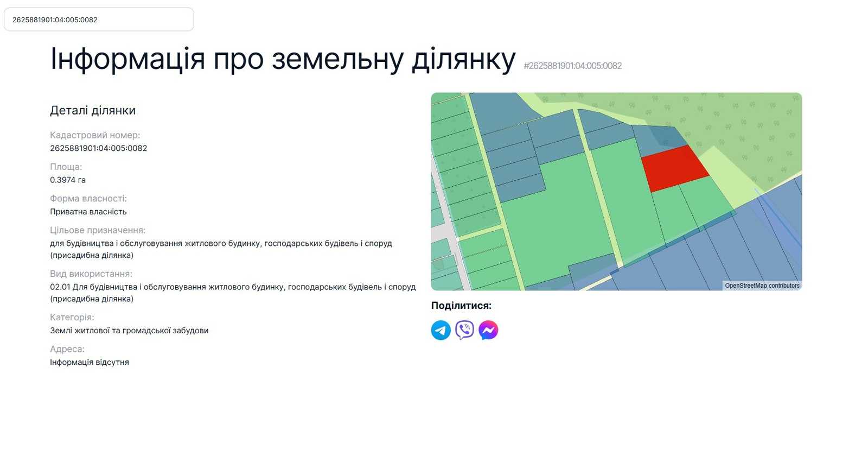This screenshot has height=456, width=868.
Task: Click the 'Поділитися:' heading
Action: tap(461, 306)
